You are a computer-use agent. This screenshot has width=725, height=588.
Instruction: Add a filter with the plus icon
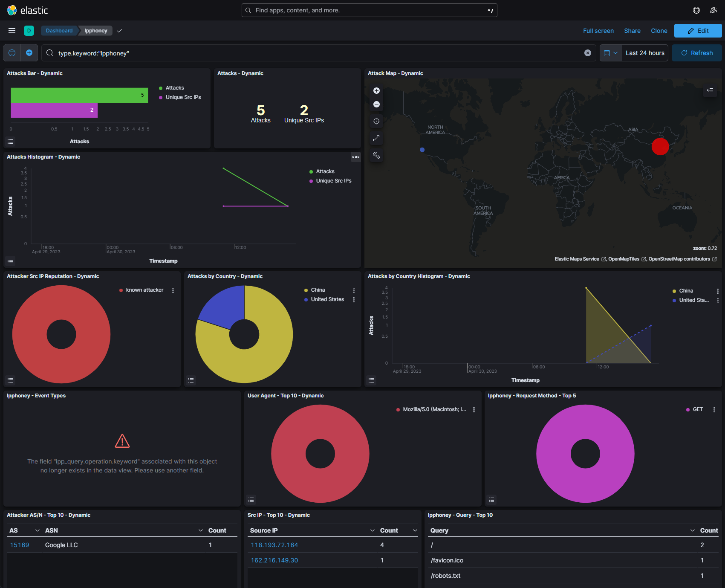[x=29, y=53]
